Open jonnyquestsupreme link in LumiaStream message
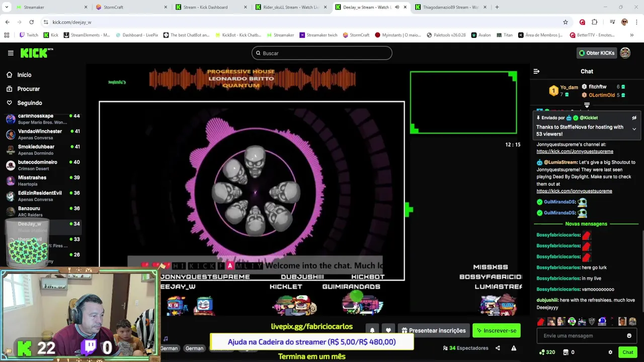The image size is (644, 362). (x=574, y=191)
